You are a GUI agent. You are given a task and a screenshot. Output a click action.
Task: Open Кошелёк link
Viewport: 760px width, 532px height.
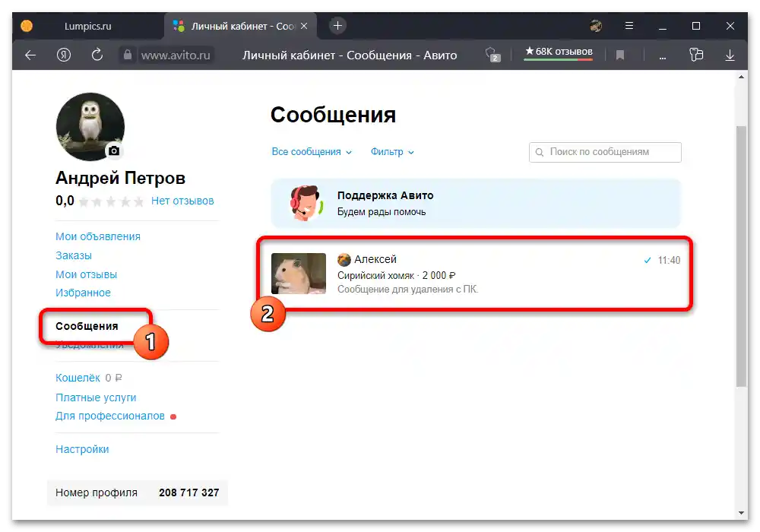click(78, 378)
